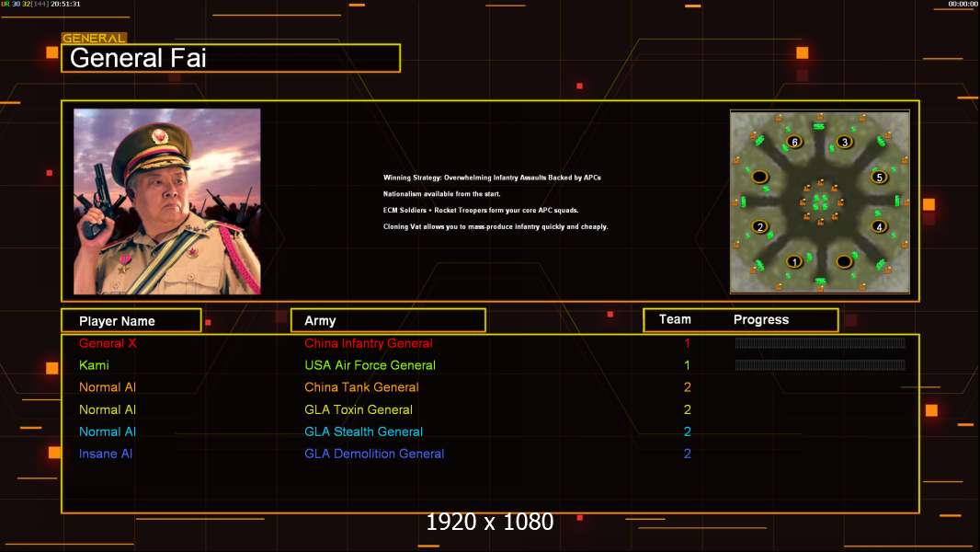The image size is (980, 552).
Task: Click the Player Name column header
Action: pos(131,321)
